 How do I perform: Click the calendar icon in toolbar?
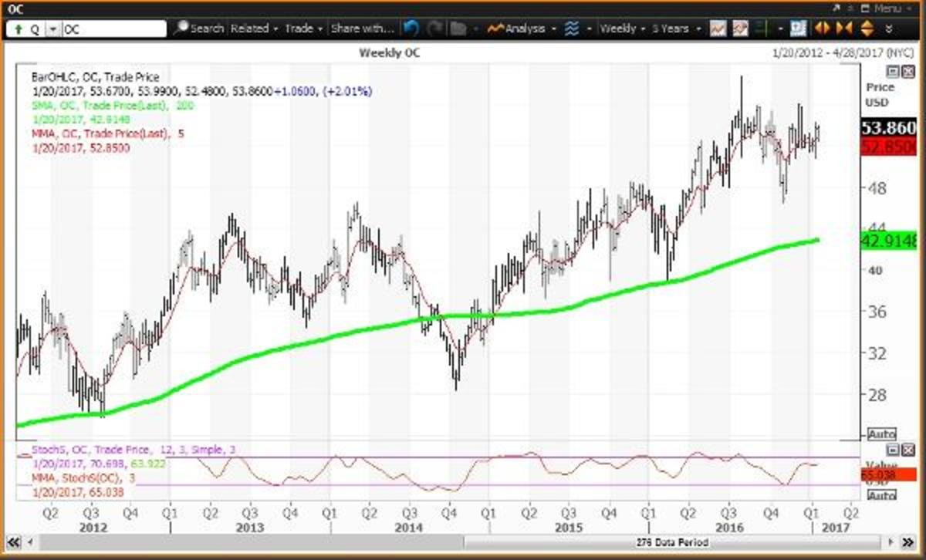799,29
